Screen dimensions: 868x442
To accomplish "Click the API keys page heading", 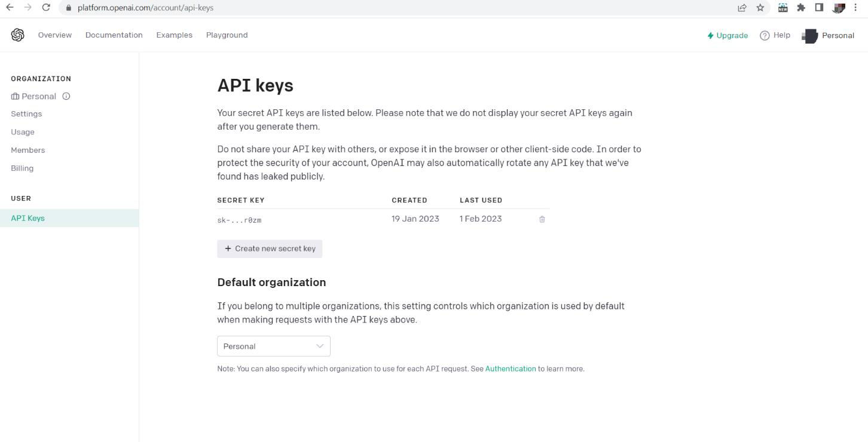I will [255, 85].
